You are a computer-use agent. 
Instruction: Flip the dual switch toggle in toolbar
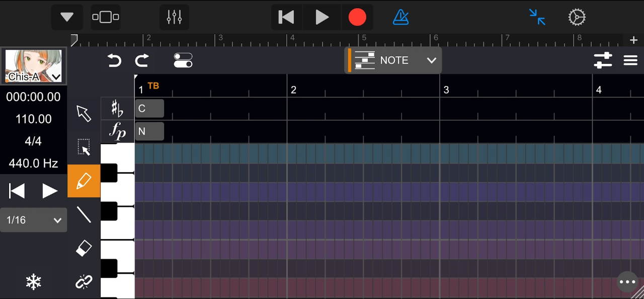(183, 61)
